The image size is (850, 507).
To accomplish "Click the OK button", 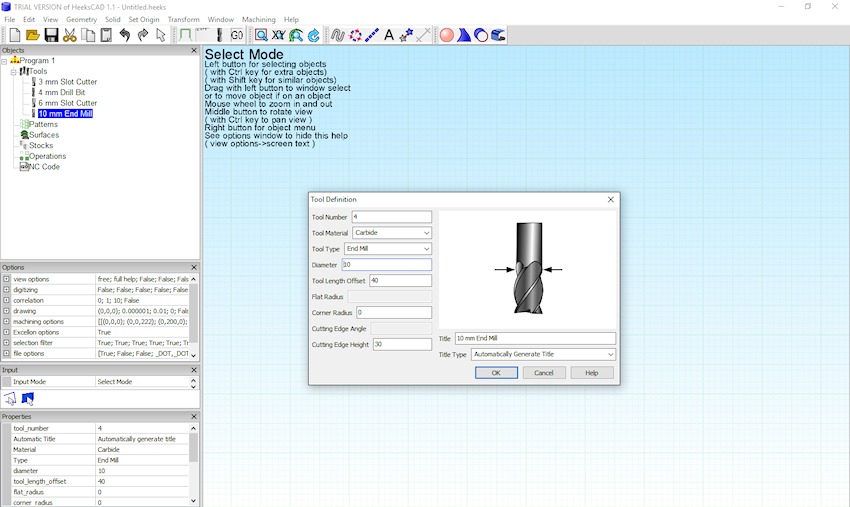I will 496,373.
